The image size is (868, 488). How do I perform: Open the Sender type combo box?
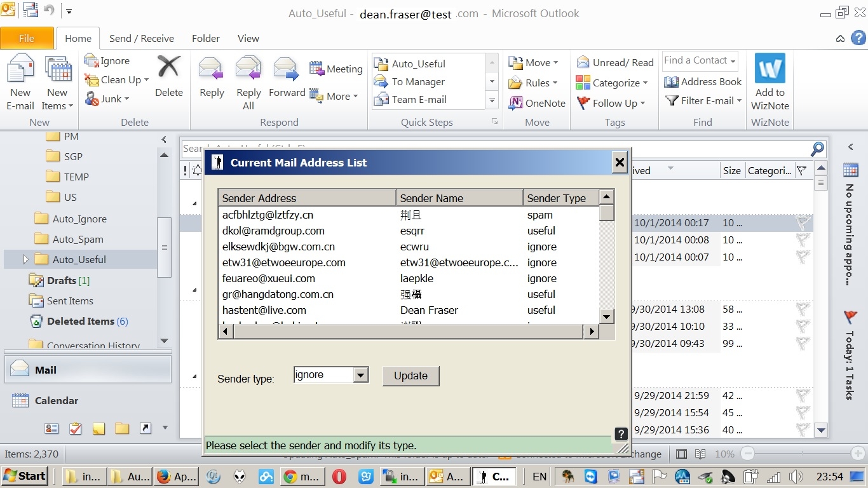330,375
